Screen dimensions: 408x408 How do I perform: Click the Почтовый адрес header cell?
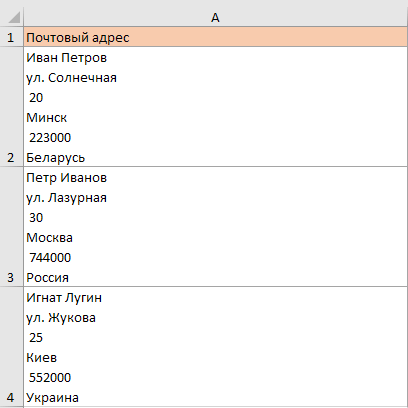tap(215, 37)
